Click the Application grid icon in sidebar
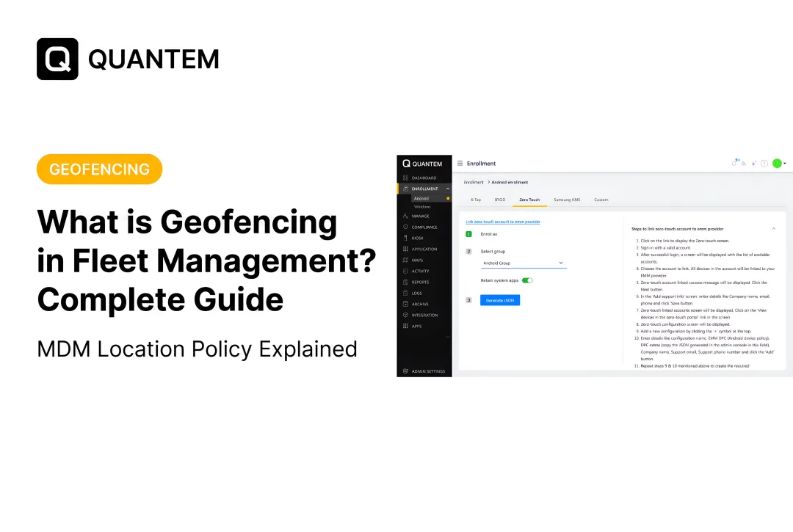793x532 pixels. point(405,249)
